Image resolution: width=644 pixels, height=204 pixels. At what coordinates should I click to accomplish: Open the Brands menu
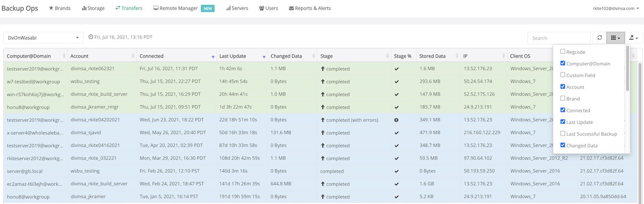[x=60, y=8]
